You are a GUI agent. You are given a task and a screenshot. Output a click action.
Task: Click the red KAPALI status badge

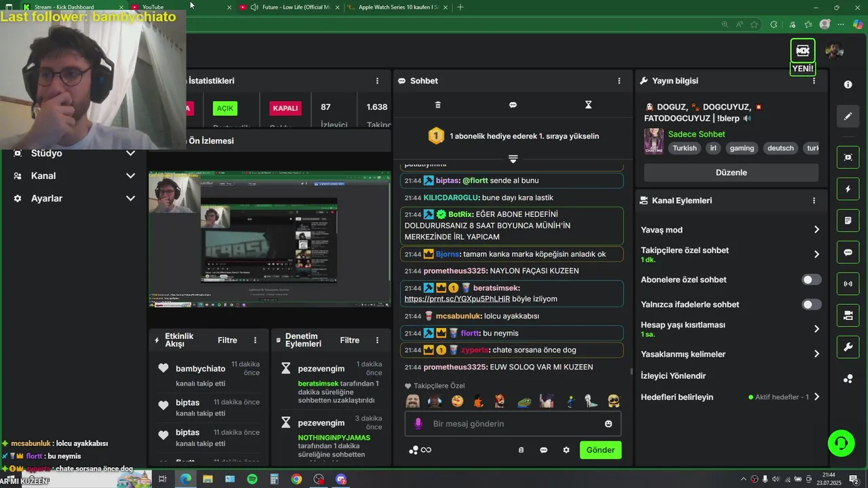point(285,108)
